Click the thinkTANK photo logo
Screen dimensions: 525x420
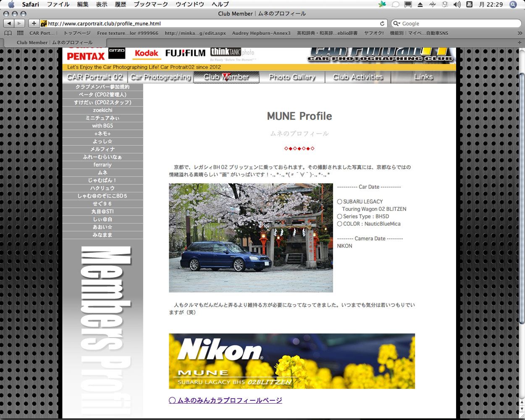[233, 54]
